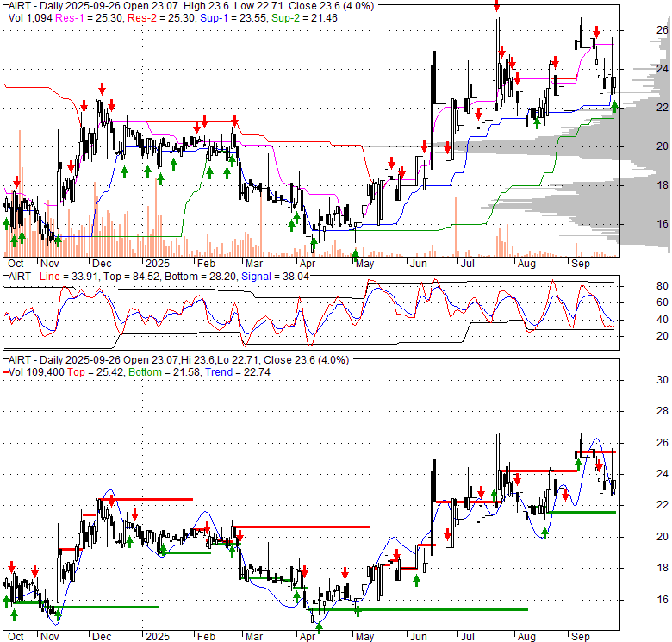Image resolution: width=672 pixels, height=642 pixels.
Task: Click the Jul label on top chart time axis
Action: (x=467, y=264)
